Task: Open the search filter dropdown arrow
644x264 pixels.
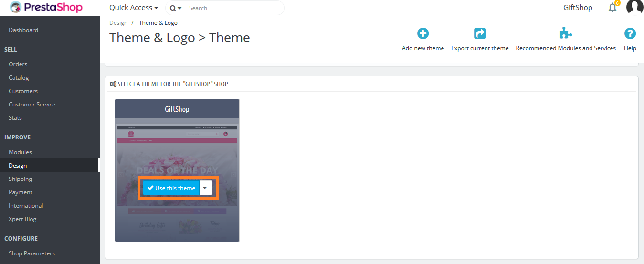Action: tap(176, 8)
